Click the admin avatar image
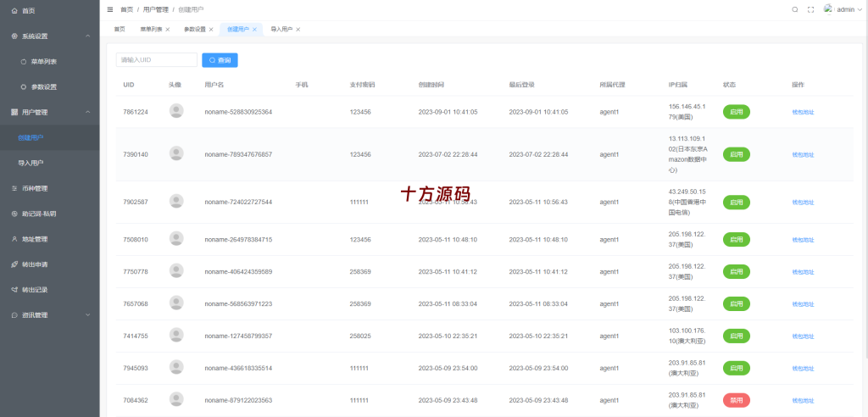 click(x=828, y=8)
